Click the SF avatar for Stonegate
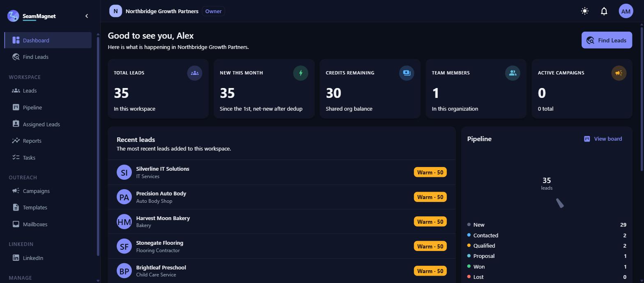This screenshot has height=283, width=644. pyautogui.click(x=124, y=246)
